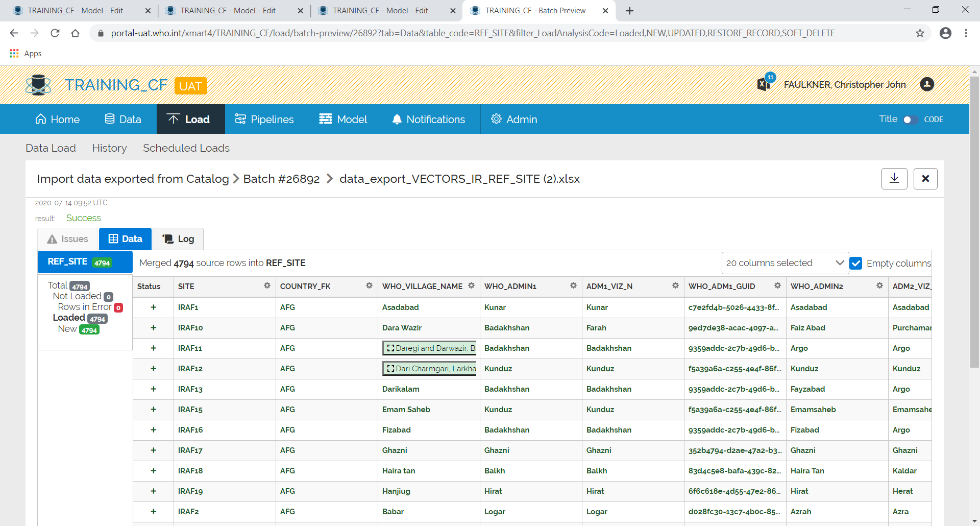Screen dimensions: 980x526
Task: Sort by SITE column header
Action: coord(186,286)
